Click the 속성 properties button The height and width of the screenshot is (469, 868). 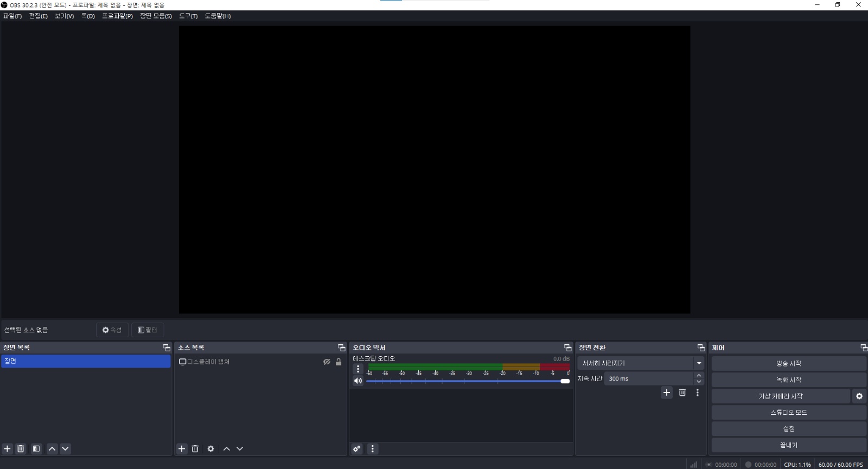[x=112, y=330]
